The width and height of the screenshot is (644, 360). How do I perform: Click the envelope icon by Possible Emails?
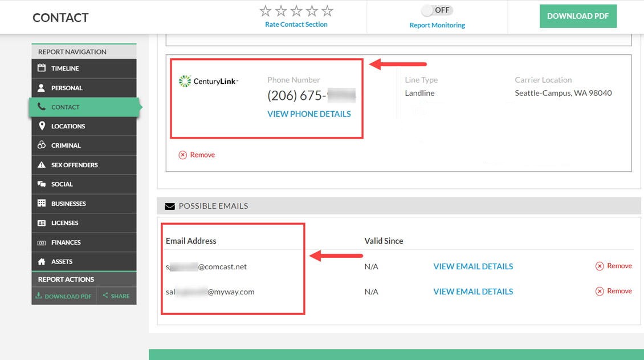click(170, 207)
